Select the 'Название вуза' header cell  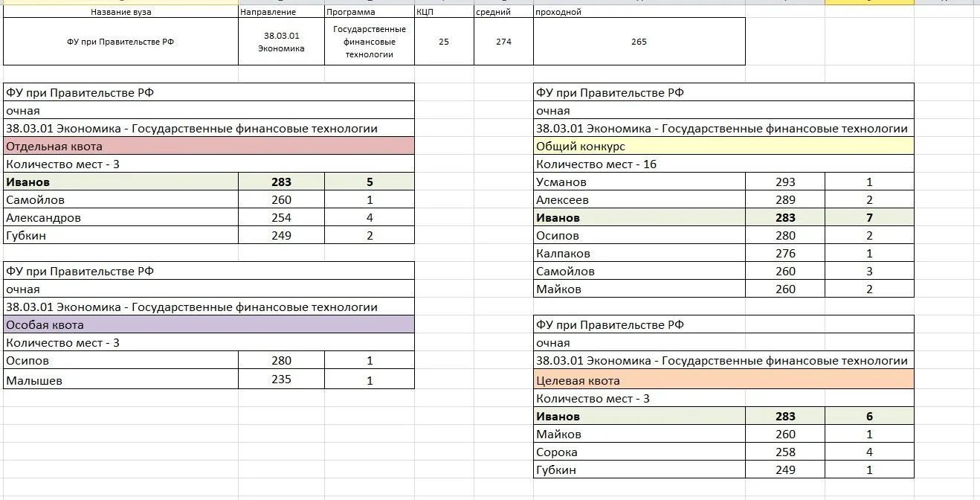(x=120, y=12)
